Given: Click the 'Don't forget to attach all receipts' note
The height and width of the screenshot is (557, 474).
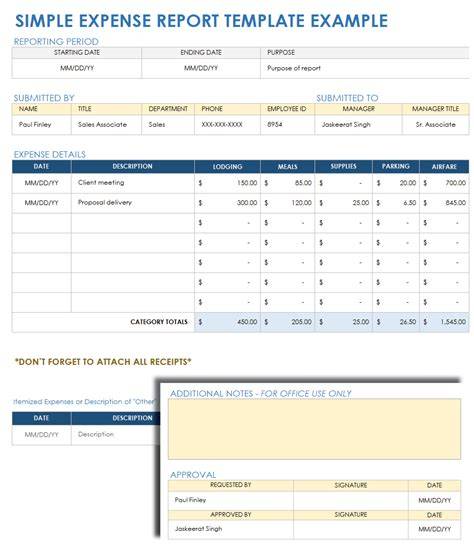Looking at the screenshot, I should tap(103, 362).
